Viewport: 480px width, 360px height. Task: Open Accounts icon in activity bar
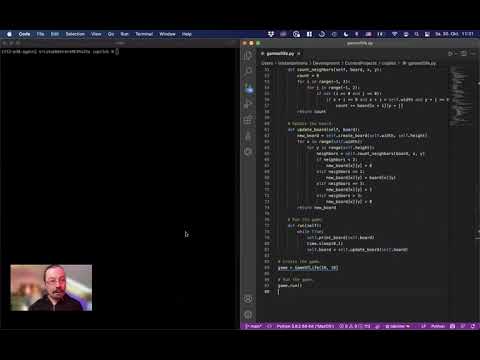(x=248, y=299)
